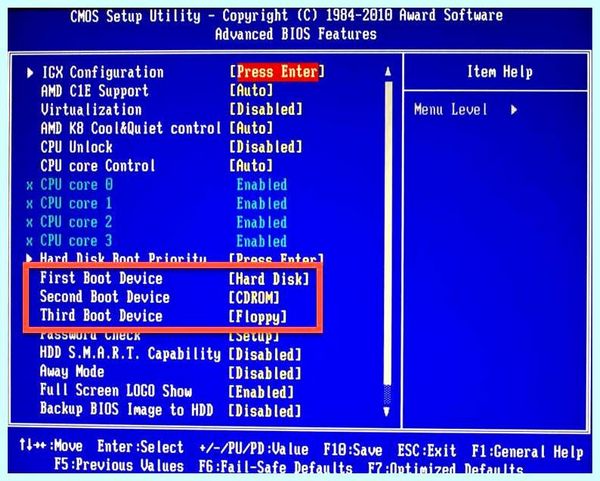Screen dimensions: 600x481
Task: Toggle HDD S.M.A.R.T. Capability Disabled value
Action: [265, 354]
